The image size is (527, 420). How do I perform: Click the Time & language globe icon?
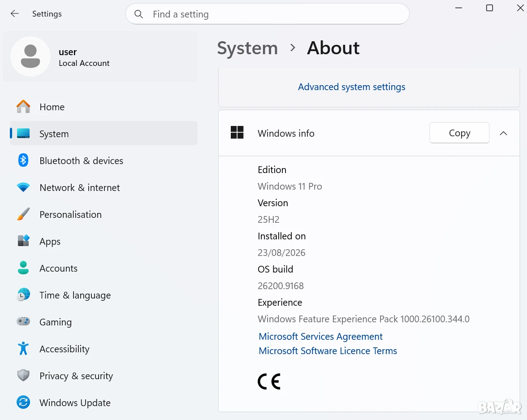[23, 294]
